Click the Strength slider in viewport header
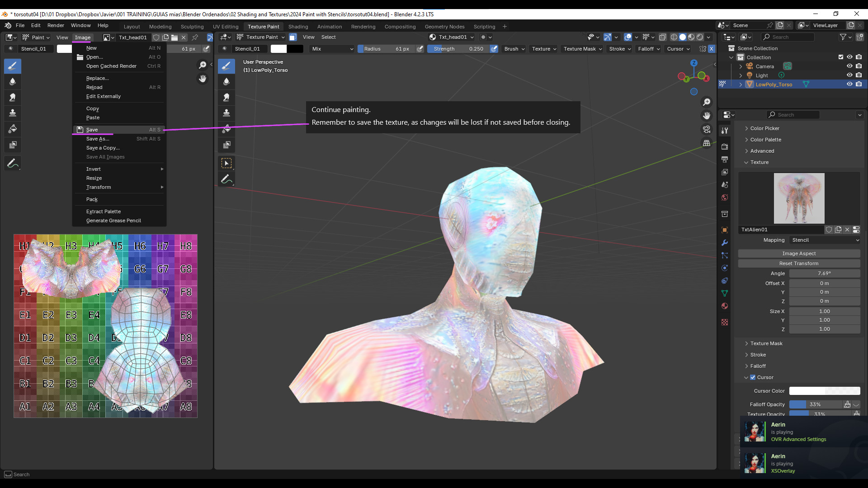 click(x=458, y=49)
